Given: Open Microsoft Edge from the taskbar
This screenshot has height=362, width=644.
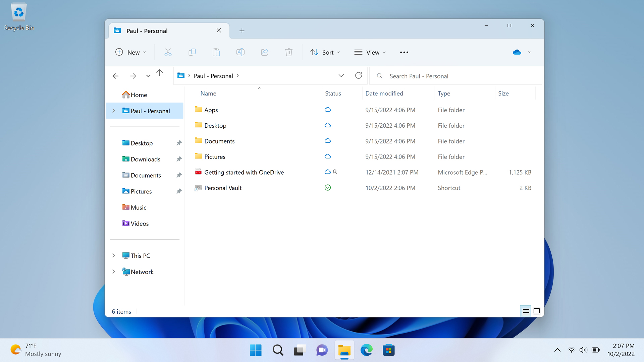Looking at the screenshot, I should 366,350.
